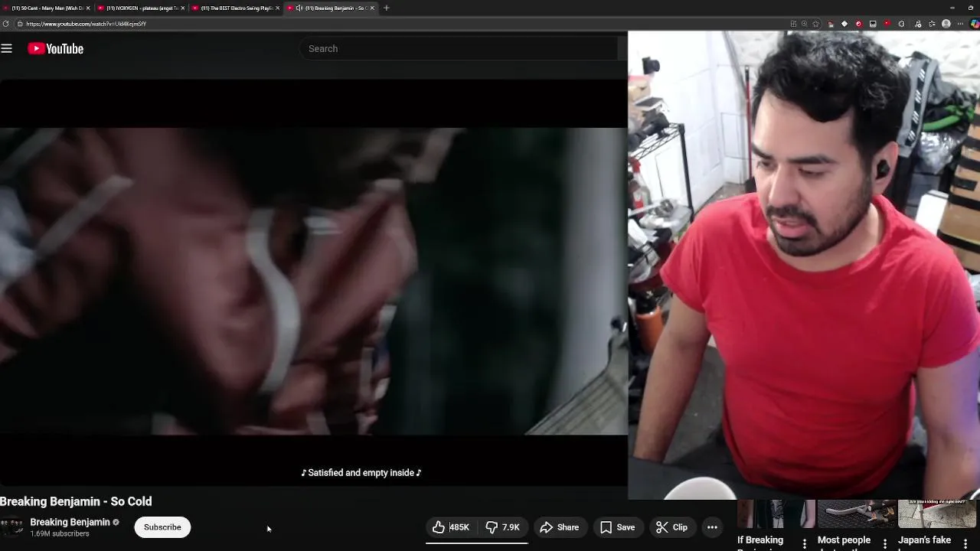Save video to a playlist
The height and width of the screenshot is (551, 980).
coord(618,527)
